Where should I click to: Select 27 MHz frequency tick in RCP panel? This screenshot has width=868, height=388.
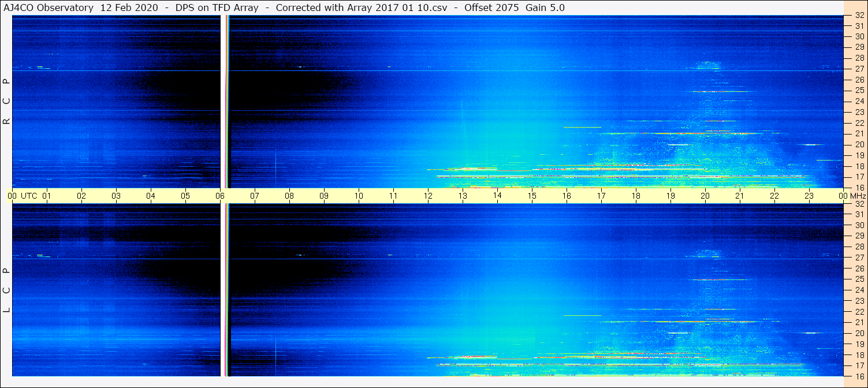click(859, 69)
